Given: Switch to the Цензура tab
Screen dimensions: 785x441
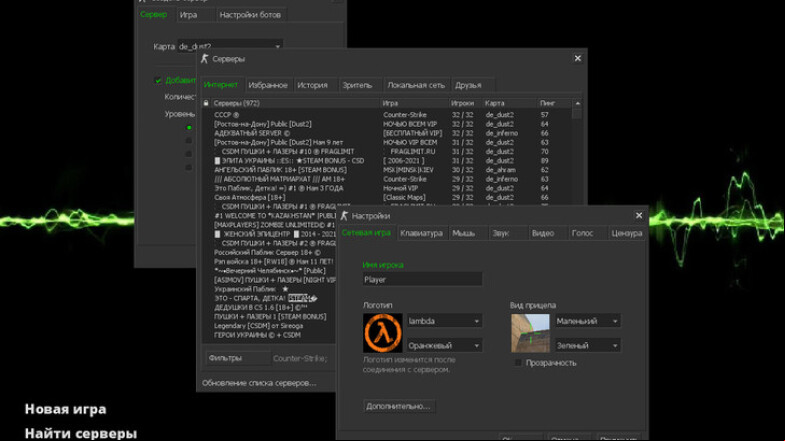Looking at the screenshot, I should pos(626,233).
